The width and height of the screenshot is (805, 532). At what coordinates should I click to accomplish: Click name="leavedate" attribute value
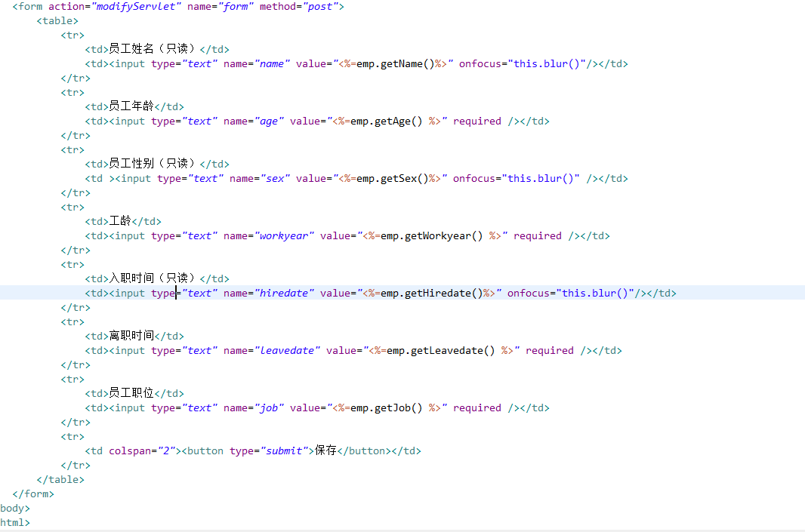287,351
